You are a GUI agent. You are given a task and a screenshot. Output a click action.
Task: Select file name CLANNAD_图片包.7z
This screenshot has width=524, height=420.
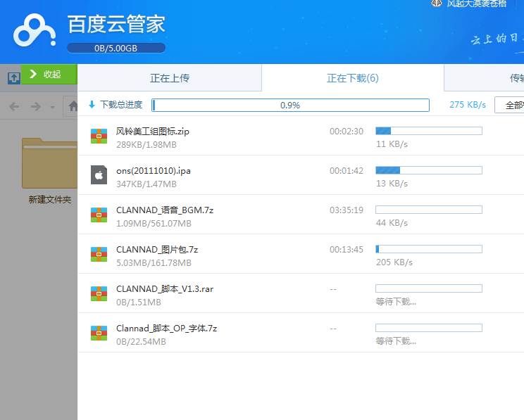(x=157, y=249)
